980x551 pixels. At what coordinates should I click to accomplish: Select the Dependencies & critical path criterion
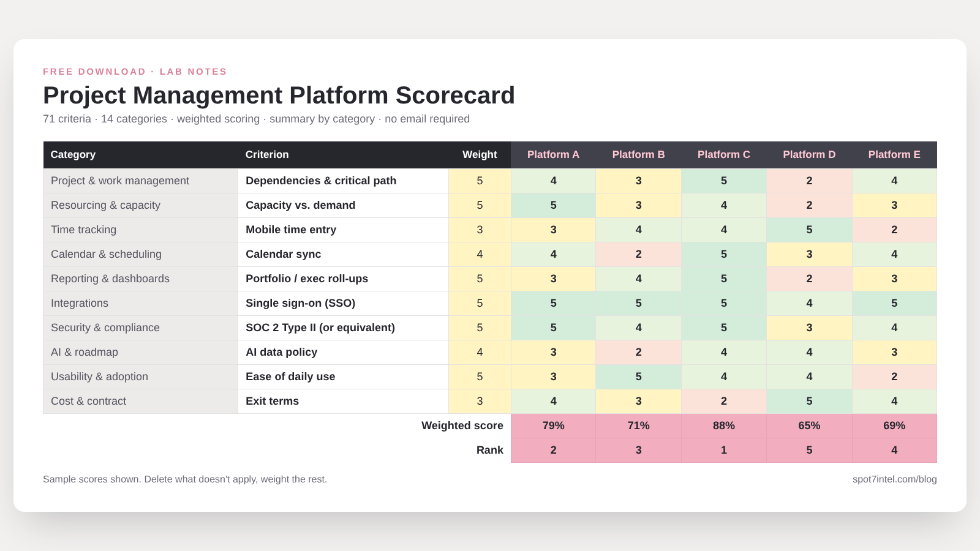[x=344, y=181]
